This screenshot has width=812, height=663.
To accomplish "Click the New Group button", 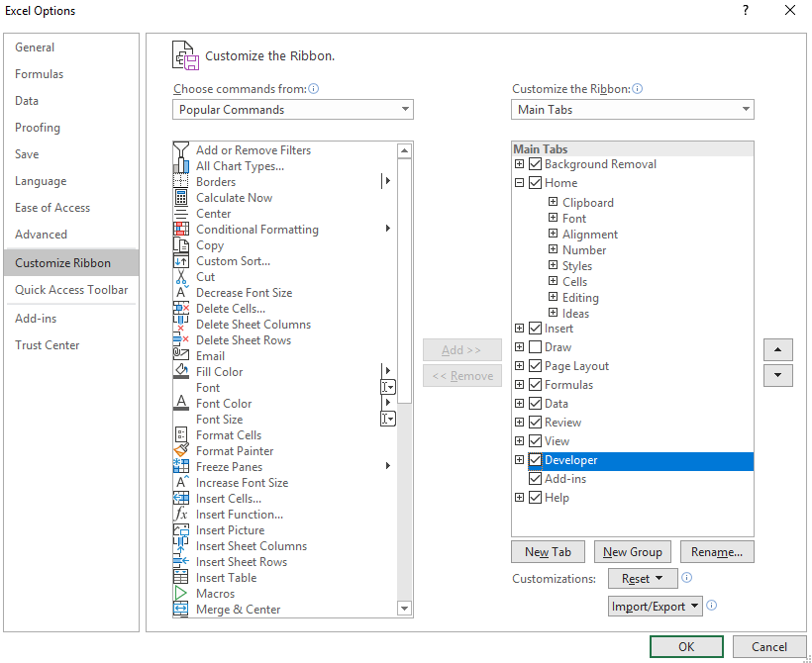I will coord(633,552).
